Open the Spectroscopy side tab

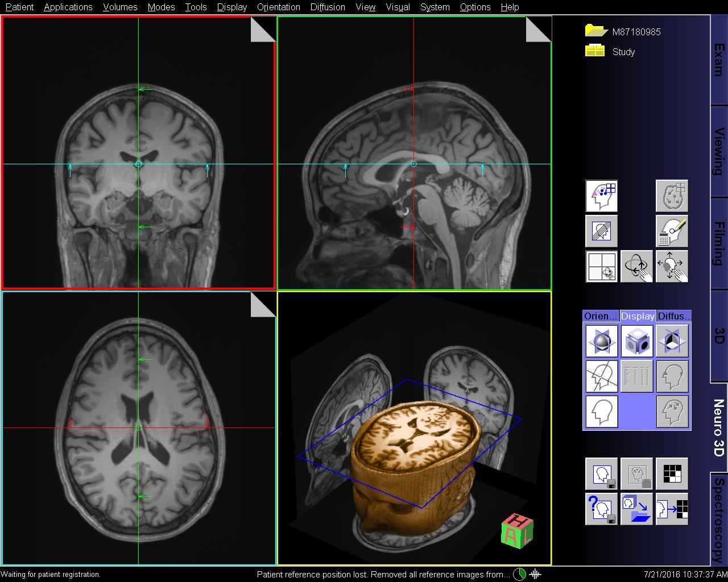(719, 518)
